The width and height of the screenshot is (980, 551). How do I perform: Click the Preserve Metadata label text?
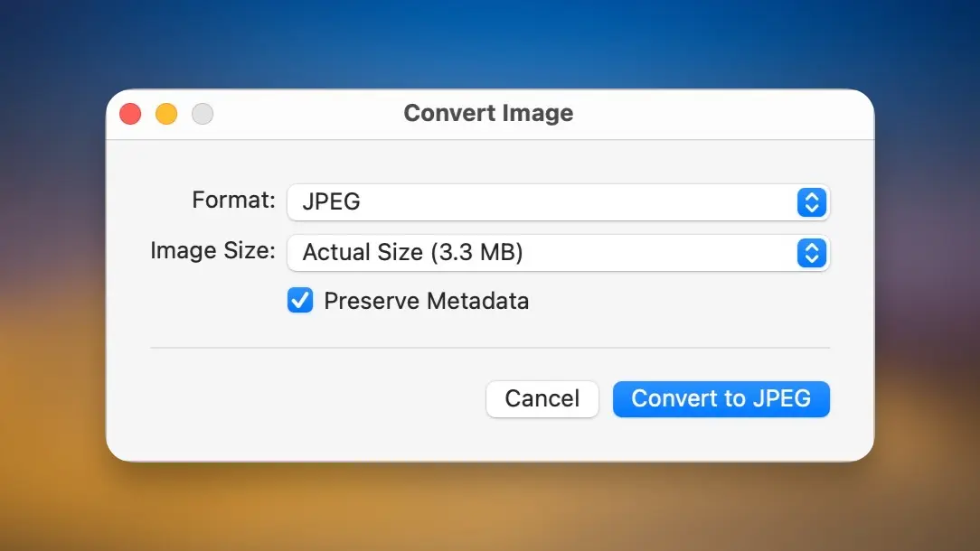(426, 301)
